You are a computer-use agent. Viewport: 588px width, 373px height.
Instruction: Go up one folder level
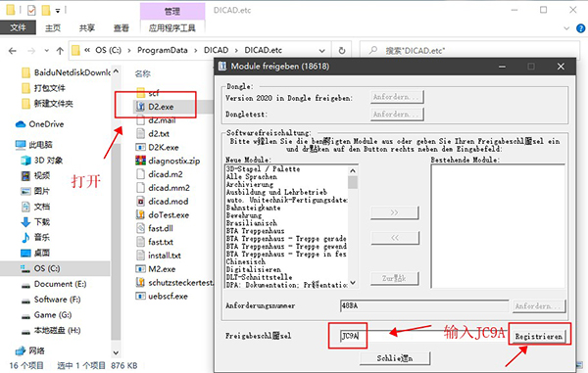coord(60,51)
